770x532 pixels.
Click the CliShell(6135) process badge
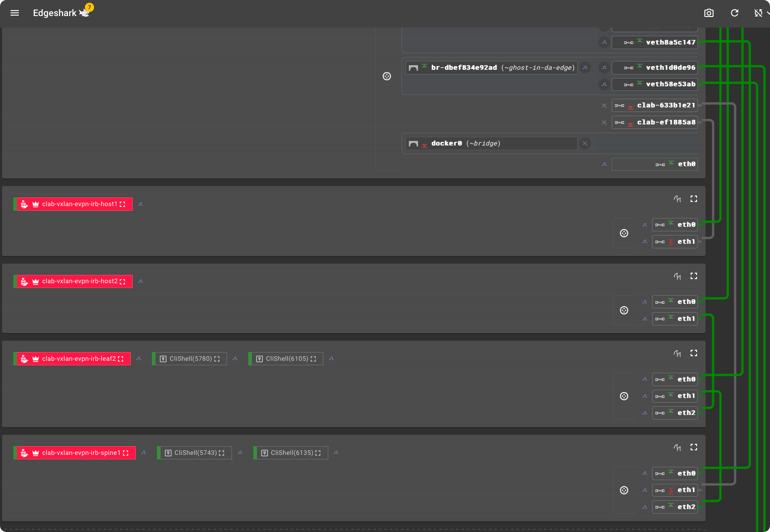tap(291, 453)
